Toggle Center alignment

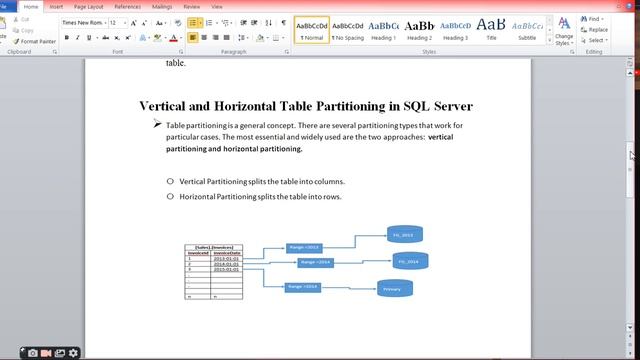204,38
